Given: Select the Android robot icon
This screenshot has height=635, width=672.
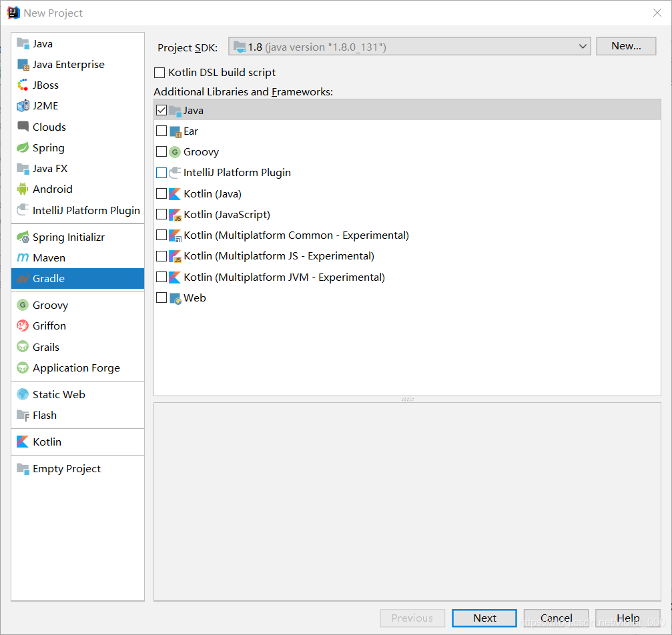Looking at the screenshot, I should (23, 189).
